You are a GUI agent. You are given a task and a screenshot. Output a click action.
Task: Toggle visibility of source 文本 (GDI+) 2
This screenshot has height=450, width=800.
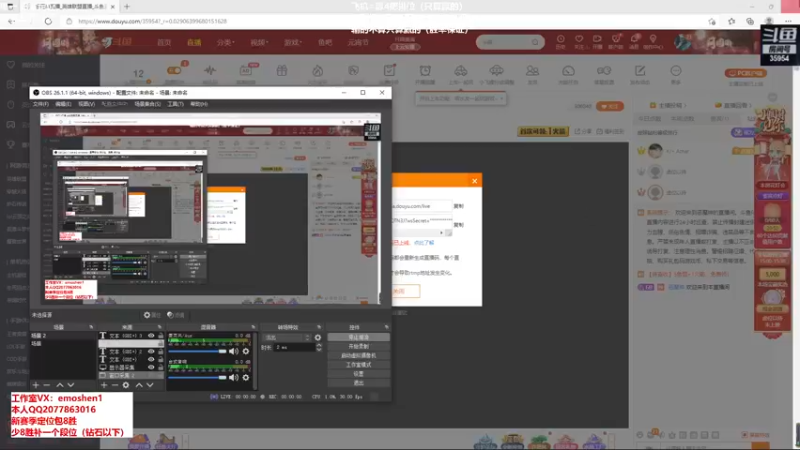pos(151,352)
